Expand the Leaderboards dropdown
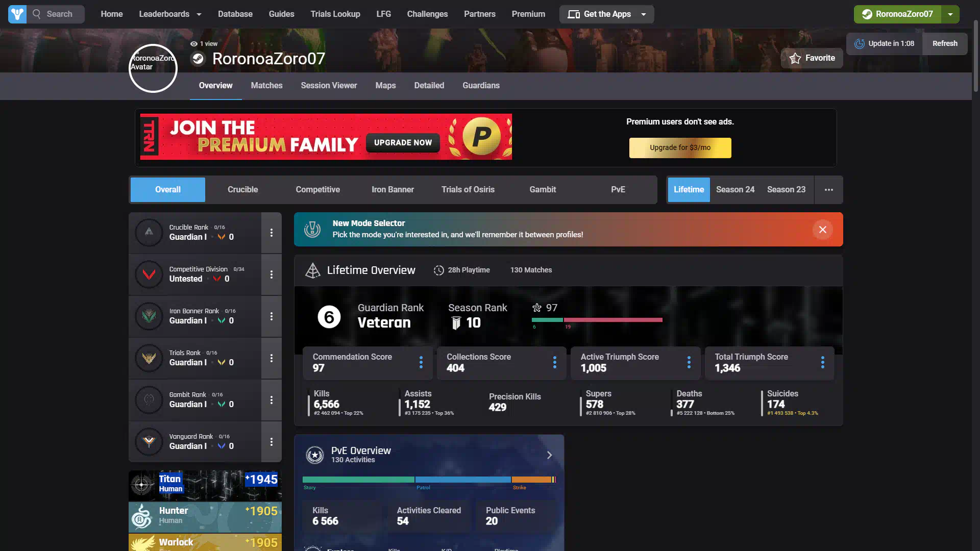Viewport: 980px width, 551px height. [x=199, y=14]
